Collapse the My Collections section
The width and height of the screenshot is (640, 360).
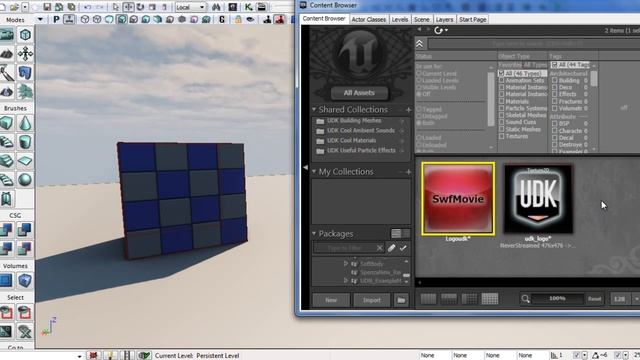pyautogui.click(x=314, y=171)
